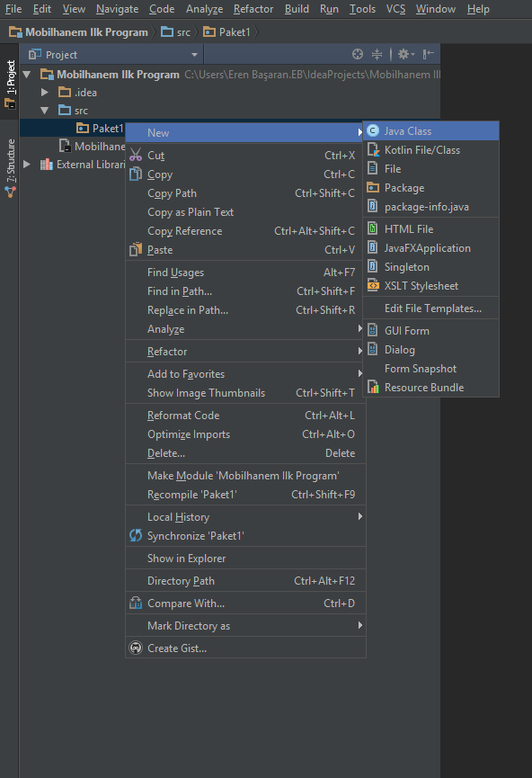The image size is (532, 778).
Task: Click the Package folder icon in submenu
Action: [x=373, y=188]
